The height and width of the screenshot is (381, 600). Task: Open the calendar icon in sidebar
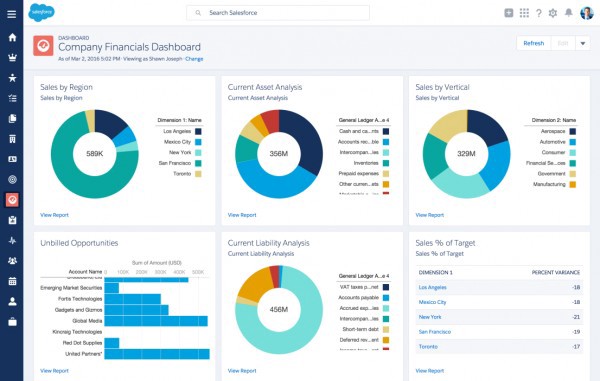[x=12, y=281]
